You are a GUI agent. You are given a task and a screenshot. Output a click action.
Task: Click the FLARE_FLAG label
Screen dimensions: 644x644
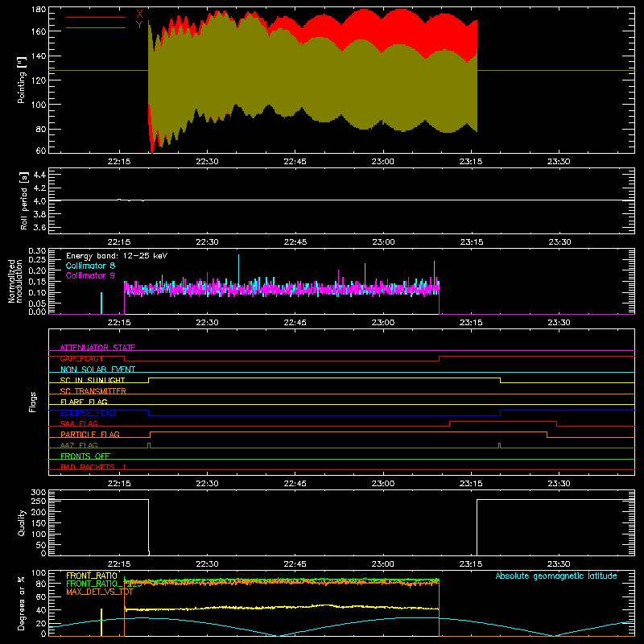pyautogui.click(x=84, y=402)
